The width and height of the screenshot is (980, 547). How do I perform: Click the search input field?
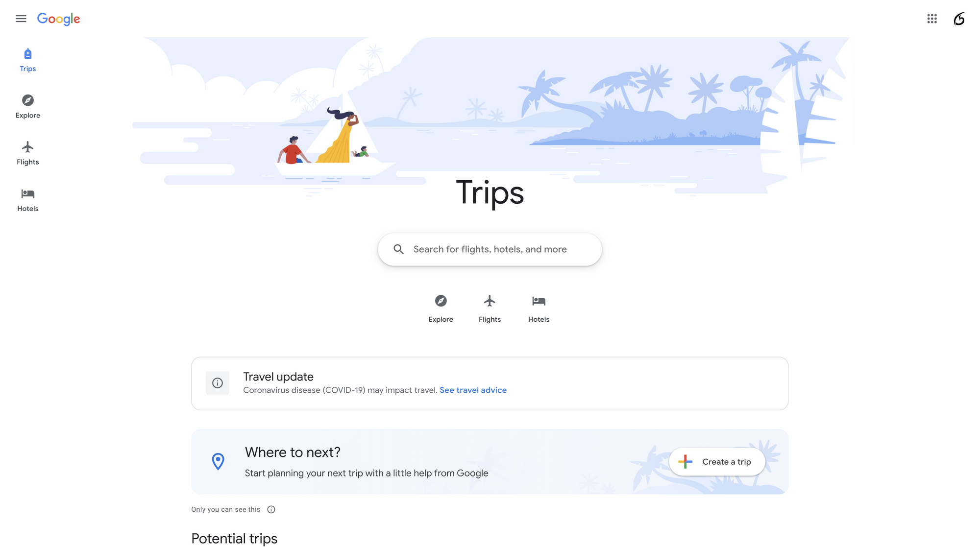(x=490, y=249)
